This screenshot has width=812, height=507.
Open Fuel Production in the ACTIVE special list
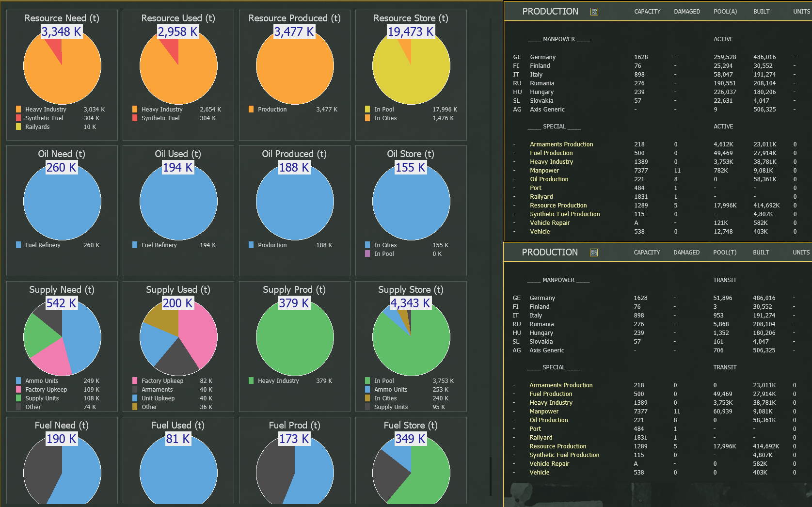pyautogui.click(x=551, y=153)
